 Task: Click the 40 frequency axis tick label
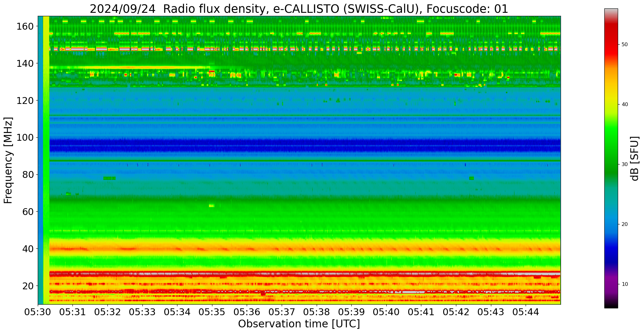point(28,249)
